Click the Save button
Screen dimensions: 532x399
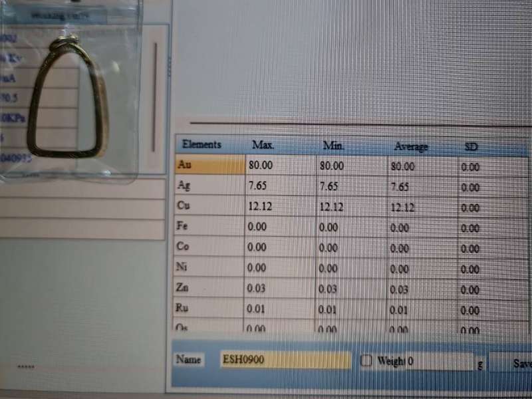click(521, 364)
